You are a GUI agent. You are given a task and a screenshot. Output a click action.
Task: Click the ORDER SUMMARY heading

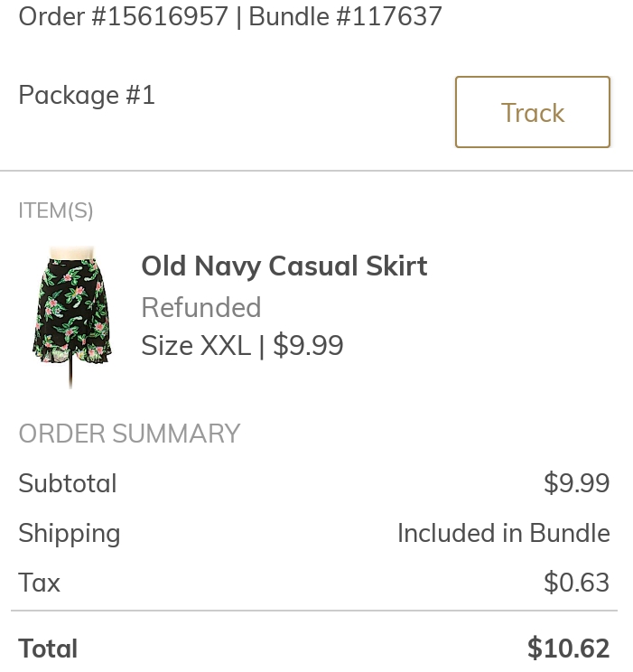point(129,434)
